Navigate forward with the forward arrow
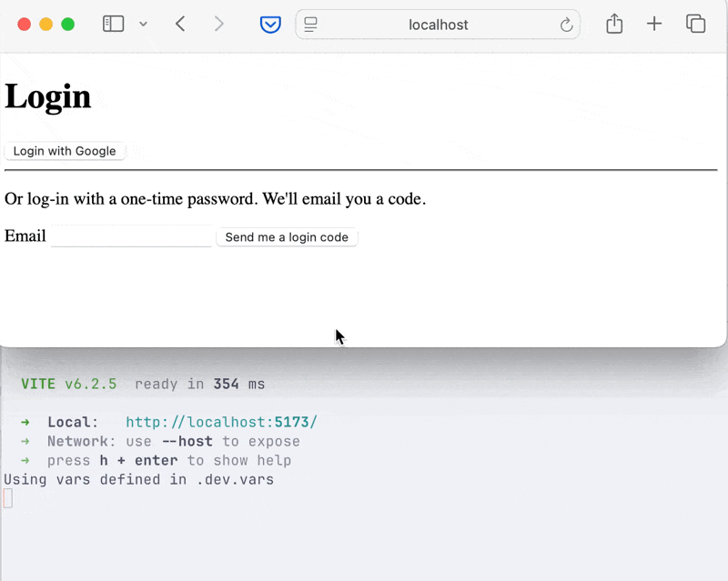 (218, 25)
